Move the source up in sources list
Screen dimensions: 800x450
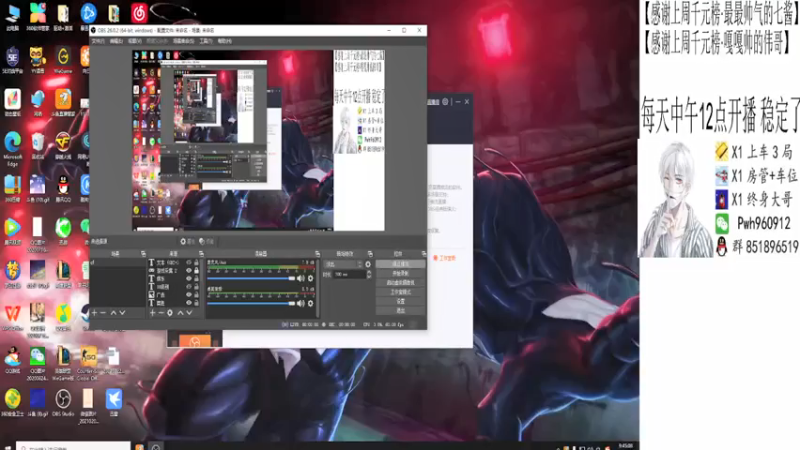point(180,313)
